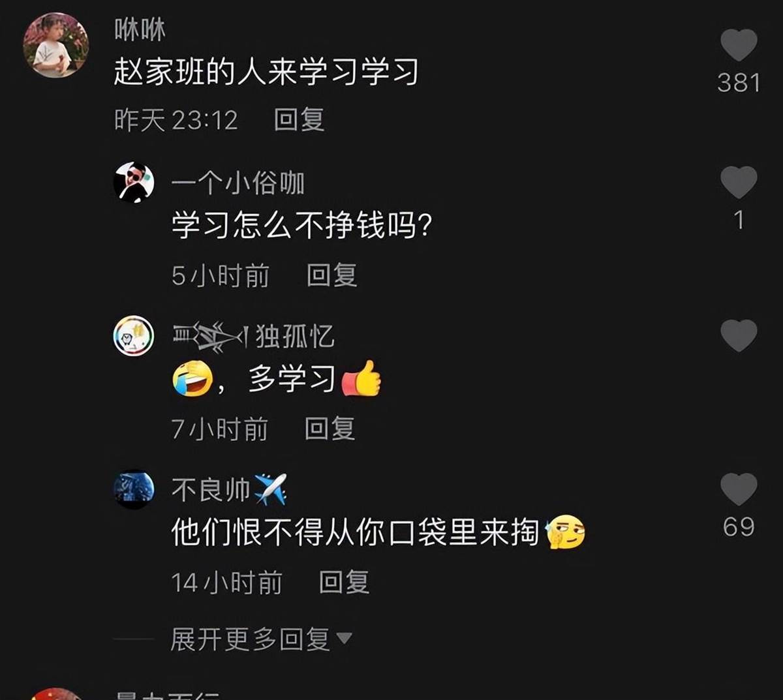The height and width of the screenshot is (700, 783).
Task: Open 独孤忆's circular avatar
Action: (x=134, y=336)
